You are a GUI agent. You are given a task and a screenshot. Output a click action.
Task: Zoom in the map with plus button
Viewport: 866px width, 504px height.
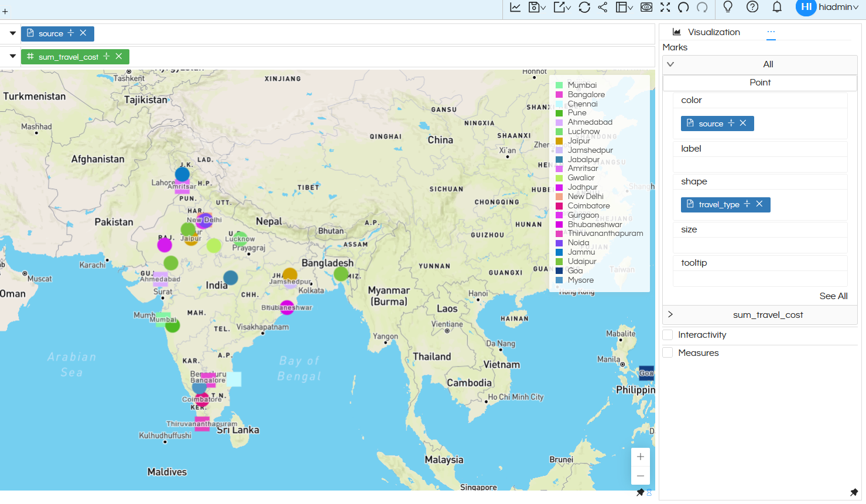click(x=641, y=457)
